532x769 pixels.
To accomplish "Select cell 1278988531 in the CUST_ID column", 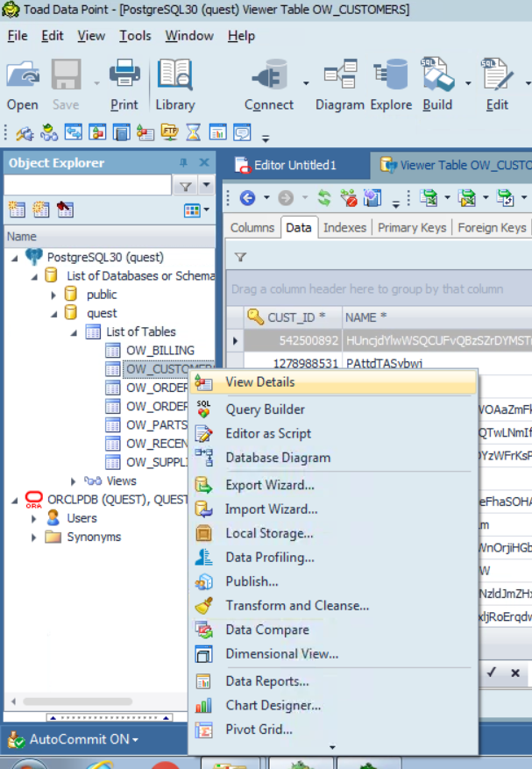I will (293, 363).
